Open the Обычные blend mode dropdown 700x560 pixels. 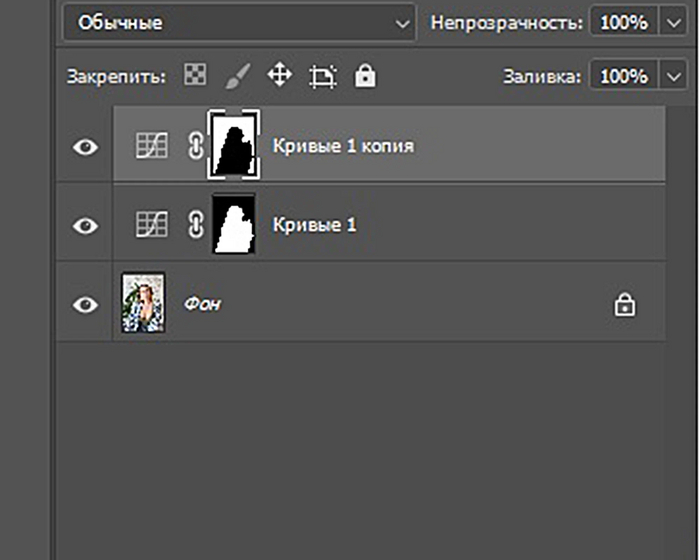(x=239, y=22)
